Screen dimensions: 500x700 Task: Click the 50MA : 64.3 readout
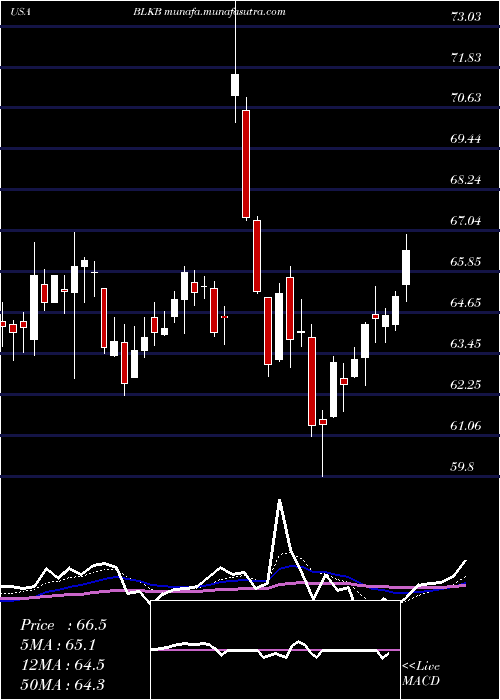[62, 684]
